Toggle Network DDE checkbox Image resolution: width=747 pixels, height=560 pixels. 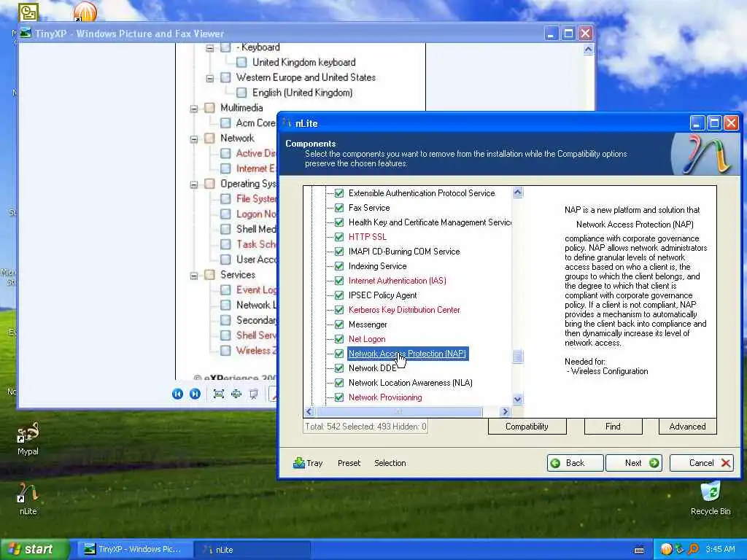(339, 368)
